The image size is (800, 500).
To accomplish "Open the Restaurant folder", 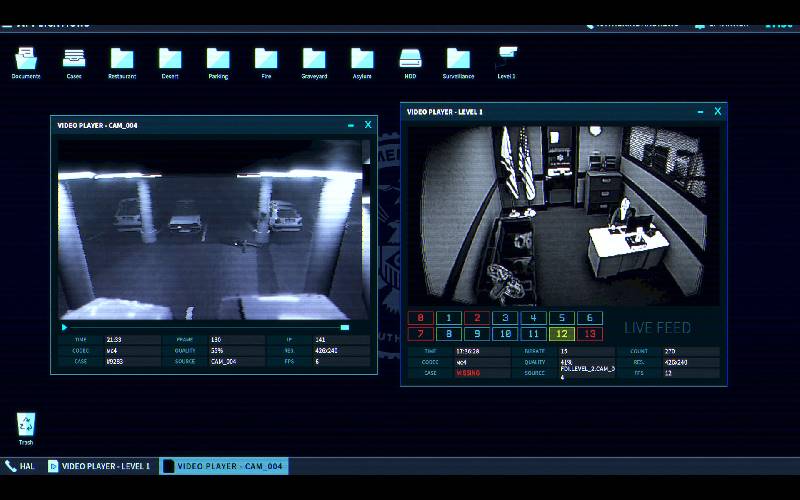I will click(122, 59).
